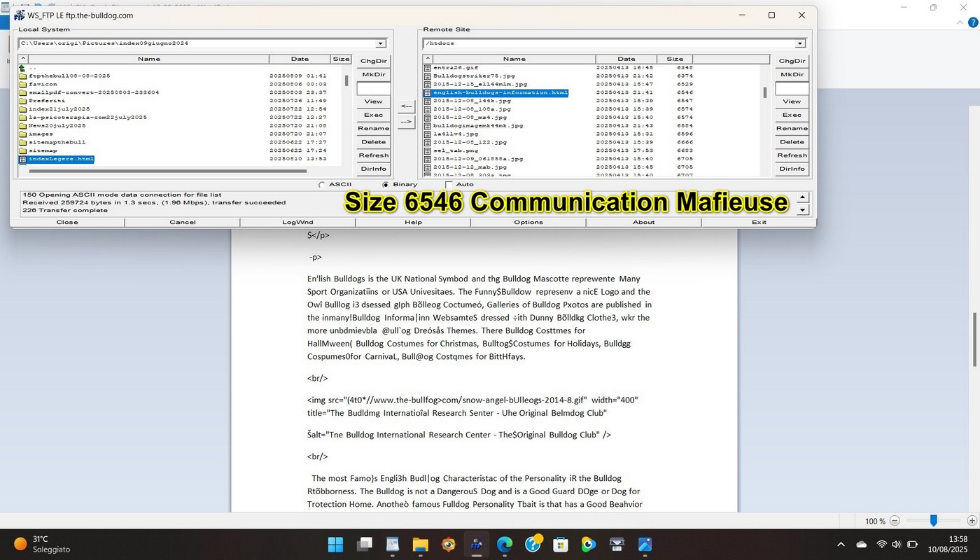The width and height of the screenshot is (980, 560).
Task: Show hidden system tray icons
Action: pos(841,544)
